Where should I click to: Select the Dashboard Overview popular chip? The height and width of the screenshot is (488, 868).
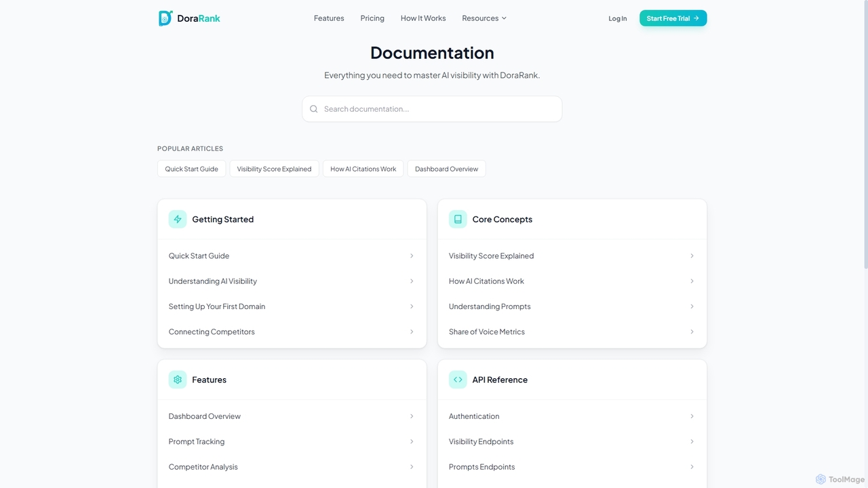point(446,169)
